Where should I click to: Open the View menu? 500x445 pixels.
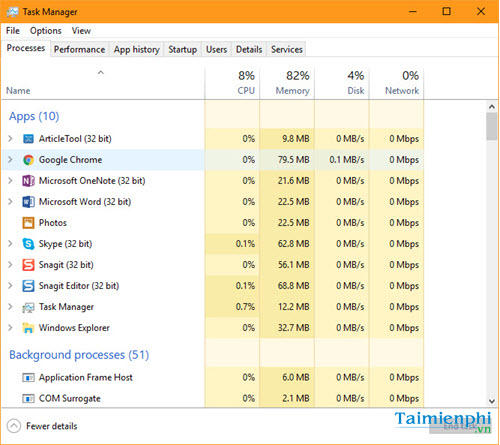81,31
